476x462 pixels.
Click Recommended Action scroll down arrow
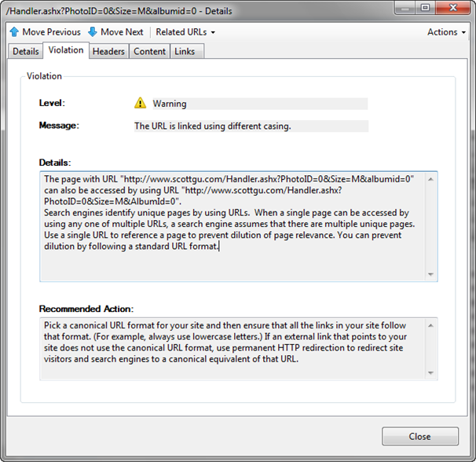pos(430,372)
